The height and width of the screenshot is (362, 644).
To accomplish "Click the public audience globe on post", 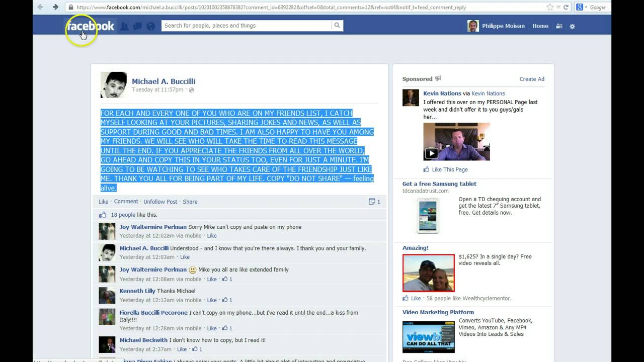I will click(x=191, y=90).
